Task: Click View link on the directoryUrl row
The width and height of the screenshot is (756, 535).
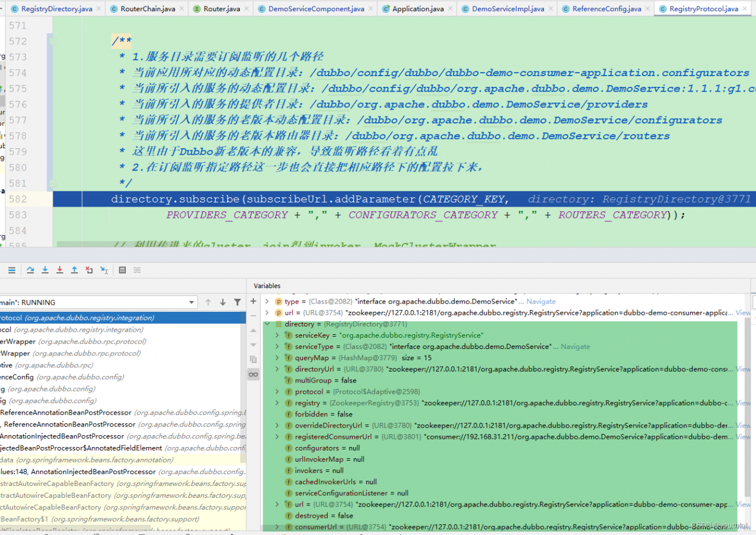Action: click(743, 369)
